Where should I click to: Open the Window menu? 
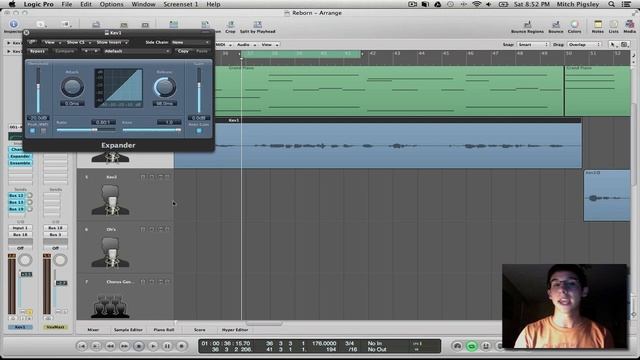143,4
